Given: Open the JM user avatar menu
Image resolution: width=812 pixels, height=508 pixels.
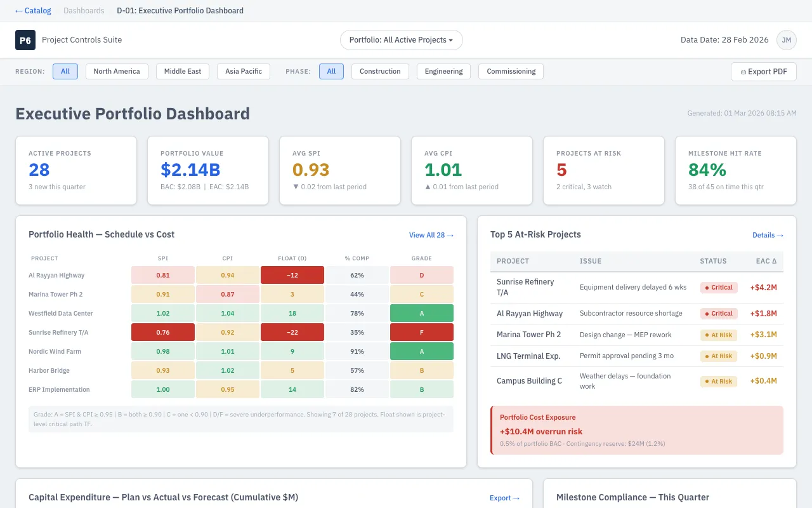Looking at the screenshot, I should (x=787, y=40).
